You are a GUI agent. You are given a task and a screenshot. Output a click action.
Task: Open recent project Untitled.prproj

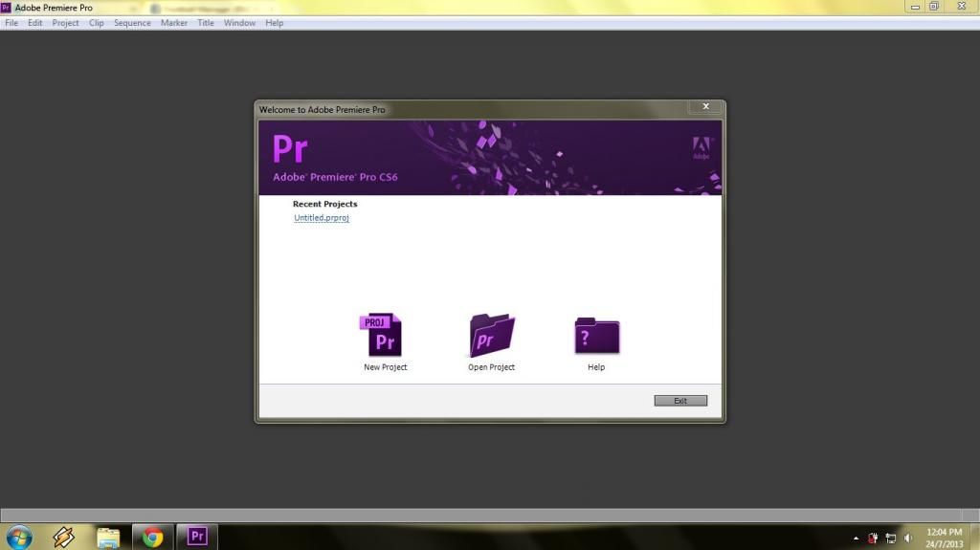(322, 218)
